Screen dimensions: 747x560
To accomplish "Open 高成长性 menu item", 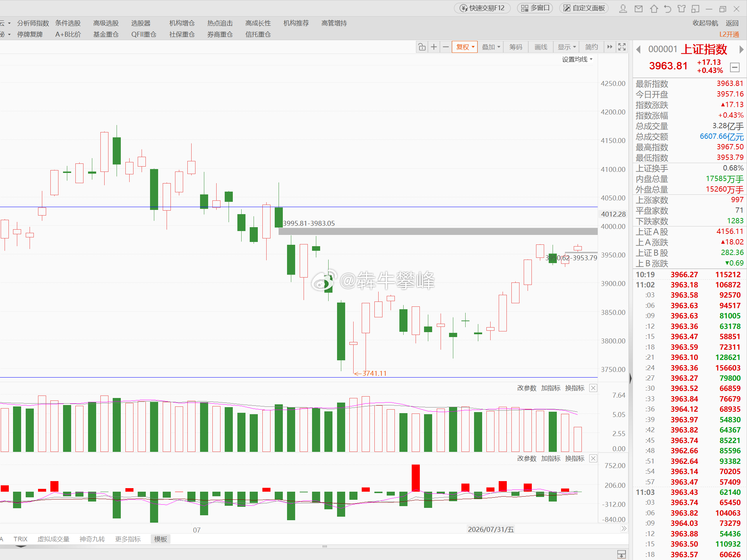I will [x=258, y=23].
